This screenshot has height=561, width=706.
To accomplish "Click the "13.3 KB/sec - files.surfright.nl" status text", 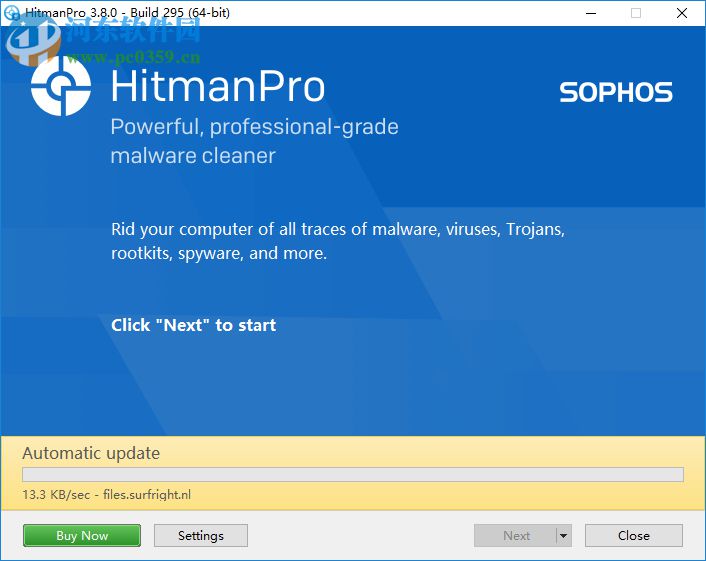I will [x=107, y=494].
